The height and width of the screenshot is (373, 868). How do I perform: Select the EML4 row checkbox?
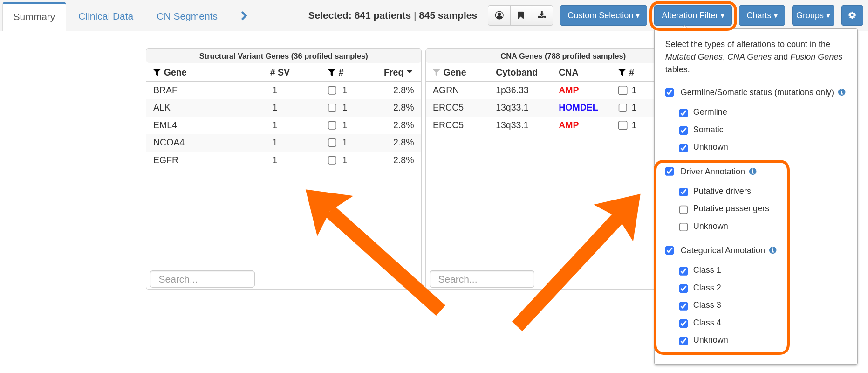pyautogui.click(x=332, y=125)
